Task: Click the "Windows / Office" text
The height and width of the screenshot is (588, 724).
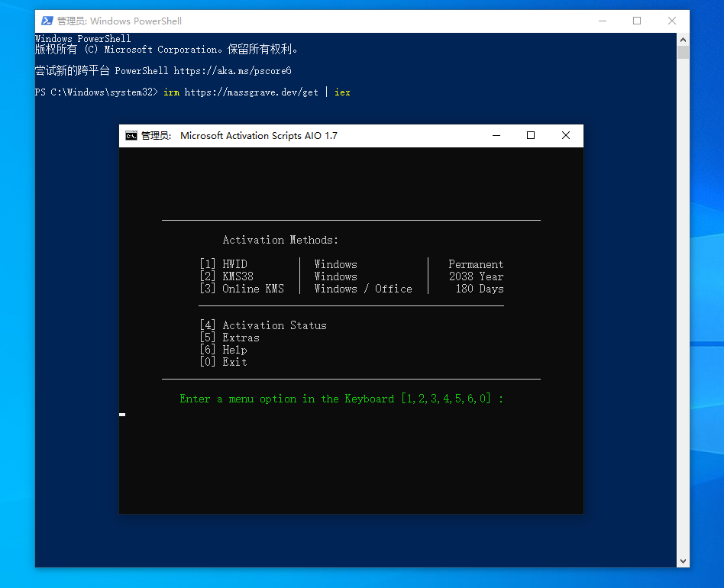Action: point(364,289)
